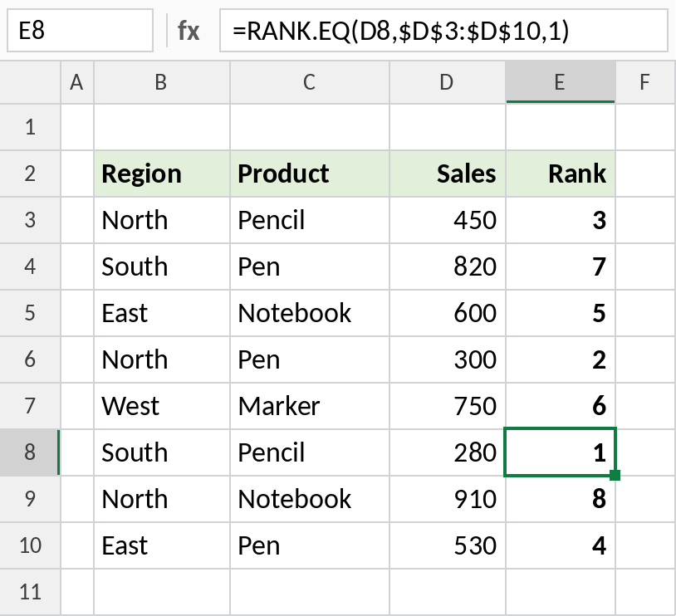Select sales value 300
The width and height of the screenshot is (676, 616).
pos(448,359)
